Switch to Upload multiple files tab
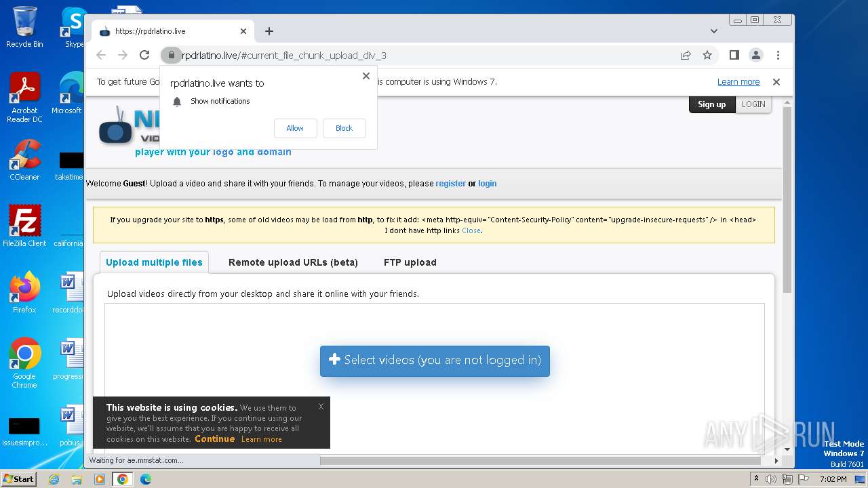 (x=154, y=262)
